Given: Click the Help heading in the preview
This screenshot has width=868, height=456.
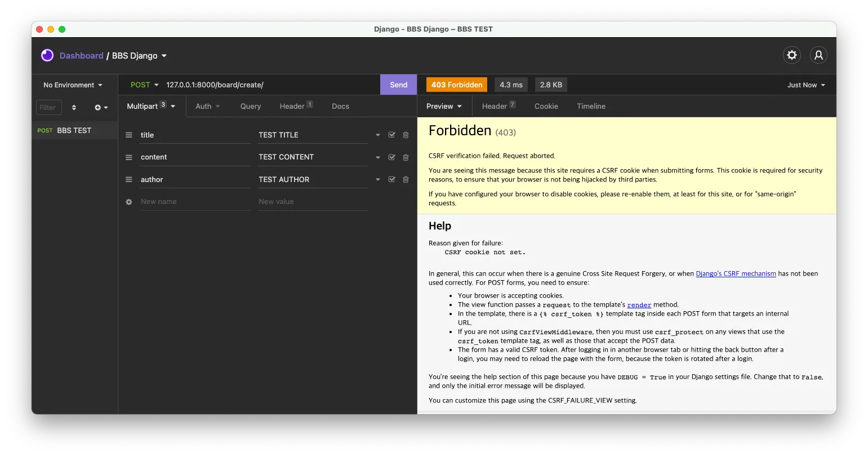Looking at the screenshot, I should pyautogui.click(x=440, y=226).
